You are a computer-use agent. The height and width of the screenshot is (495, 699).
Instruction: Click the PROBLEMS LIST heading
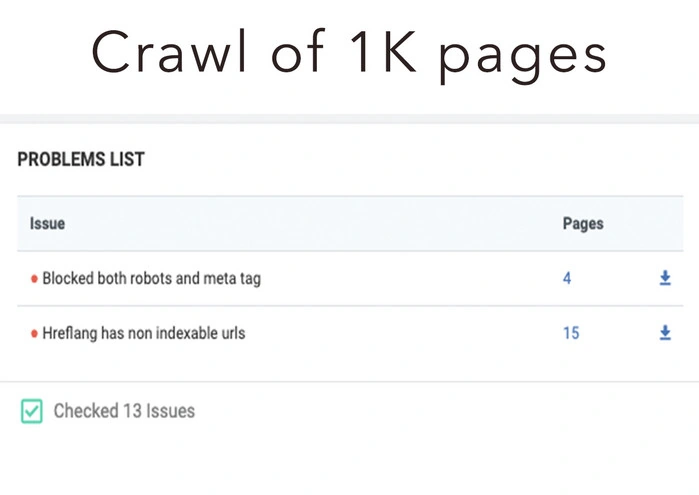pyautogui.click(x=81, y=159)
